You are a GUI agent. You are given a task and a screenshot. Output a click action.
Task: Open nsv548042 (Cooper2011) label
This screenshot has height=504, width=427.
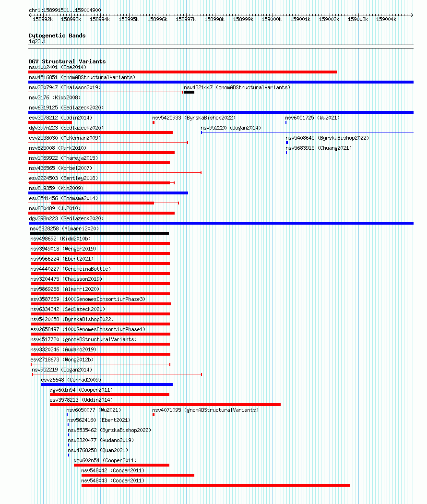coord(113,470)
